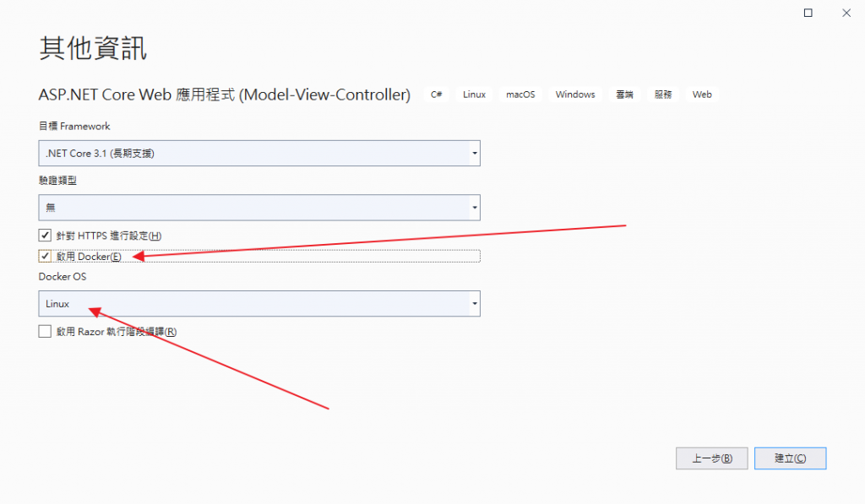
Task: Click the 服務 service tag
Action: [x=663, y=95]
